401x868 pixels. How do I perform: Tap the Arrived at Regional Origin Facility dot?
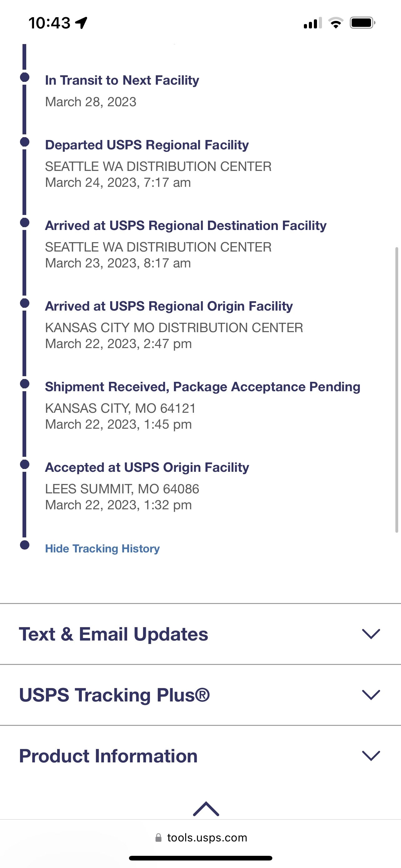(x=25, y=303)
